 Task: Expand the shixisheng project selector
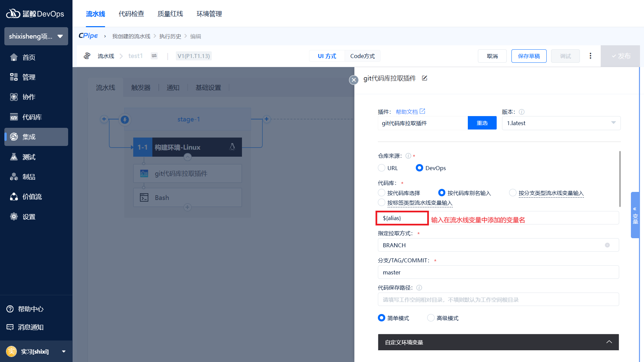pyautogui.click(x=36, y=36)
